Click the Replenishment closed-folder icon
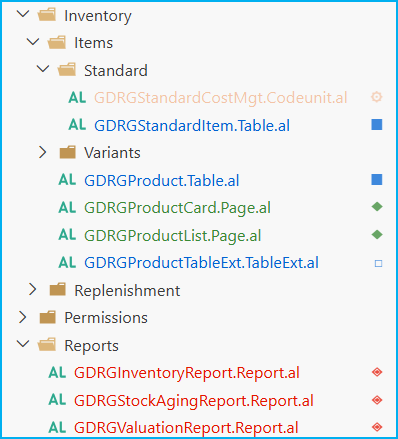 (x=57, y=289)
